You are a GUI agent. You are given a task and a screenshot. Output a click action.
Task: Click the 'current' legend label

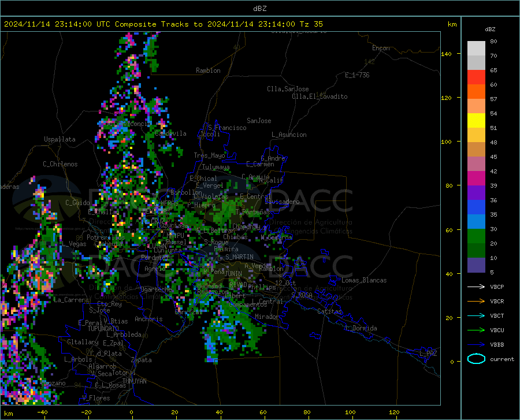coord(502,359)
